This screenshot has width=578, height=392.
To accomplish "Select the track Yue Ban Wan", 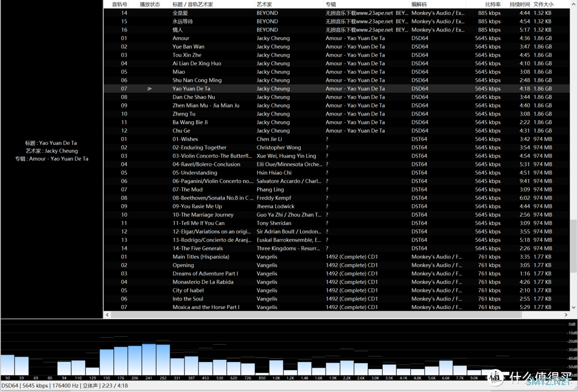I will coord(188,47).
